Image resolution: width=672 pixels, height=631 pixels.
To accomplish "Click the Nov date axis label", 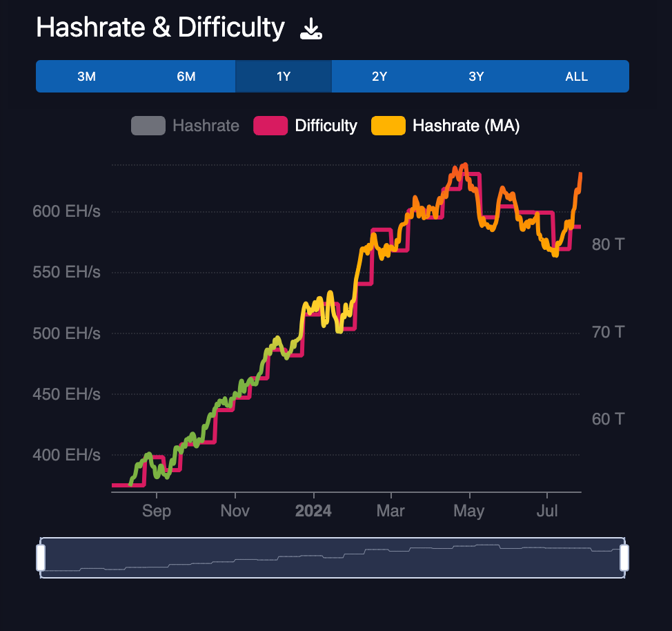I will coord(235,511).
